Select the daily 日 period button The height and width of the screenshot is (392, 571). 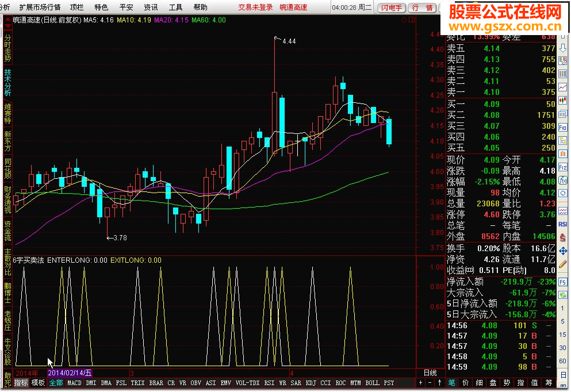coord(563,374)
